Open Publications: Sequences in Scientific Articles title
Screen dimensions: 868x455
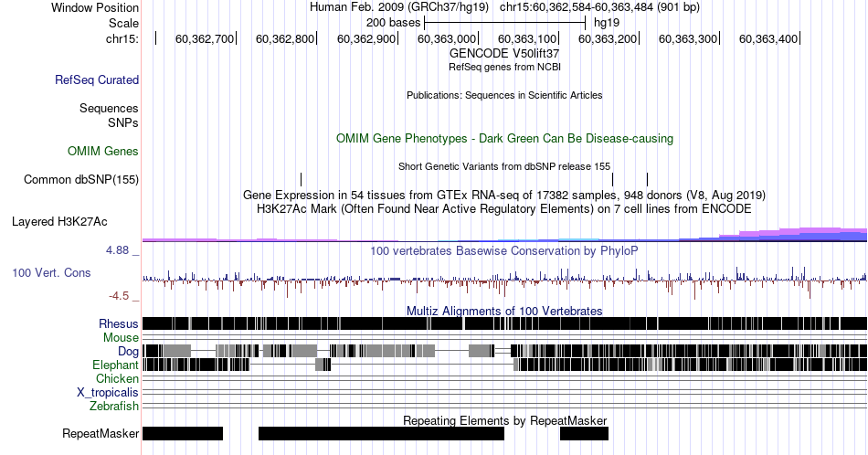504,95
